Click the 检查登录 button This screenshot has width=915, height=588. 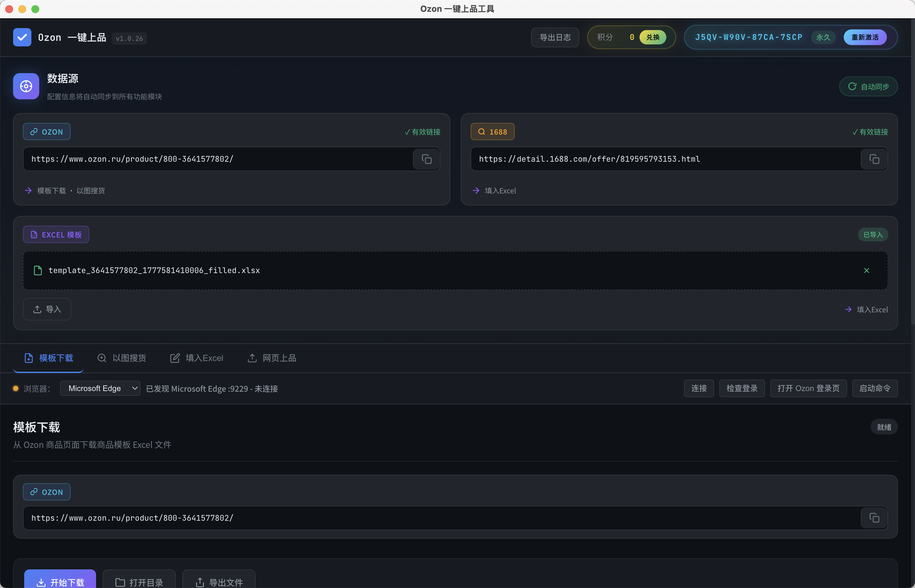[741, 388]
